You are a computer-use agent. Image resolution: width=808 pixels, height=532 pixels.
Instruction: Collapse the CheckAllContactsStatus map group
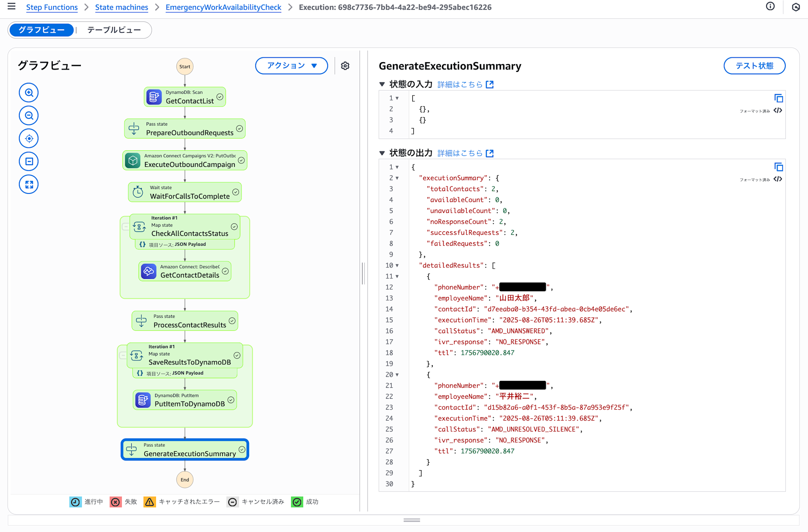click(x=125, y=227)
